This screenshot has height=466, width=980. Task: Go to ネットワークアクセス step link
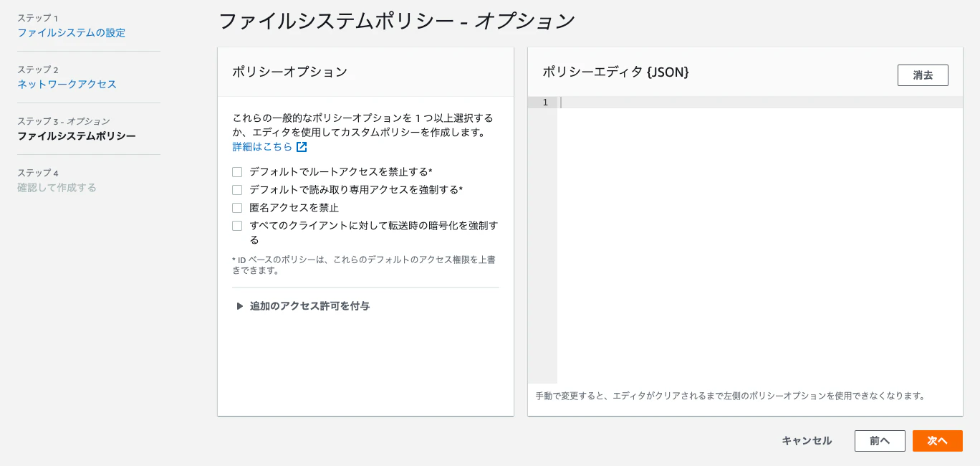click(x=67, y=85)
